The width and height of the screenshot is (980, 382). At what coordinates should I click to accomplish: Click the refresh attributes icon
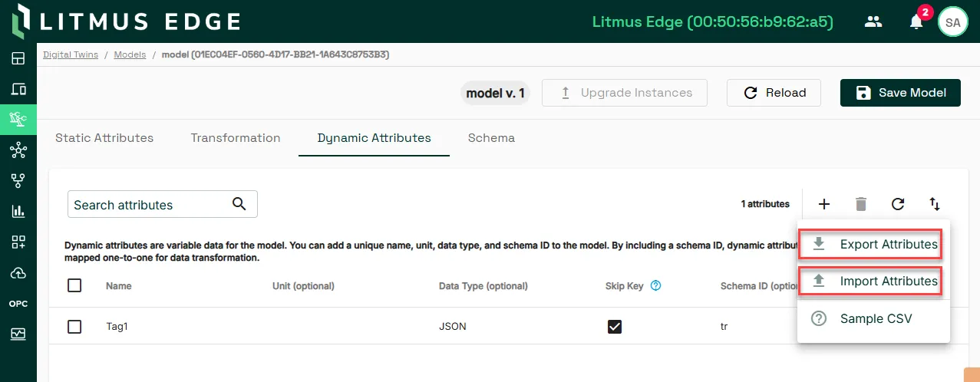pyautogui.click(x=898, y=204)
